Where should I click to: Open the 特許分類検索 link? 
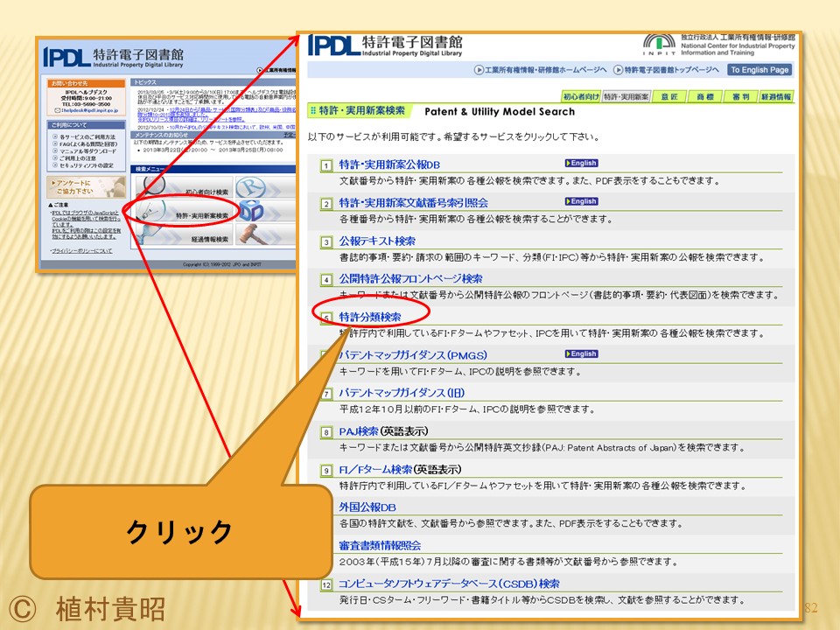coord(369,317)
